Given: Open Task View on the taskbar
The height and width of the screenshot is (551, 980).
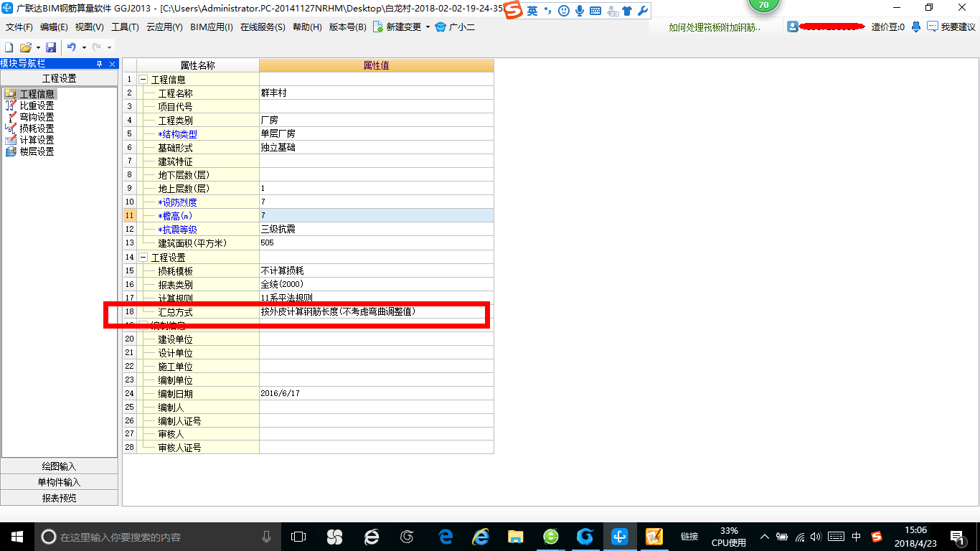Looking at the screenshot, I should pos(298,537).
